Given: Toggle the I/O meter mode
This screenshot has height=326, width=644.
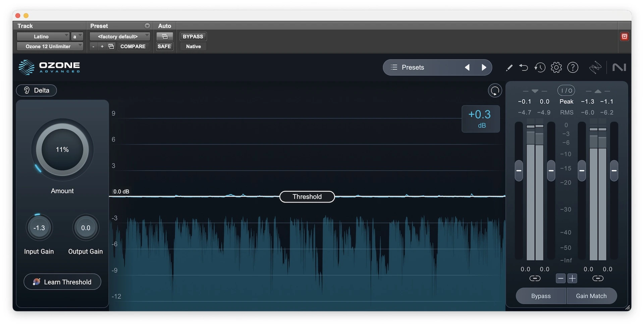Looking at the screenshot, I should click(x=566, y=91).
